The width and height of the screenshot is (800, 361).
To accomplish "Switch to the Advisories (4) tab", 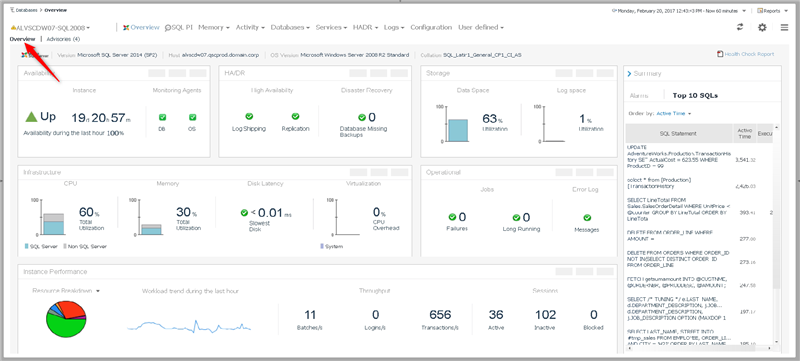I will (63, 39).
